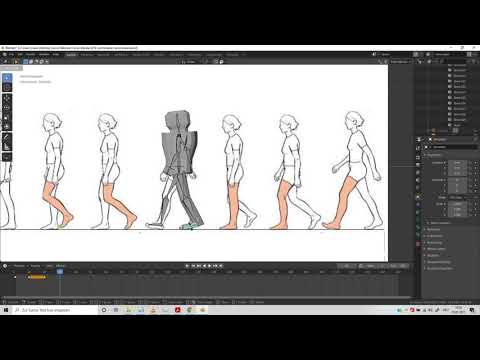Open the Modifiers wrench properties tab

click(419, 204)
